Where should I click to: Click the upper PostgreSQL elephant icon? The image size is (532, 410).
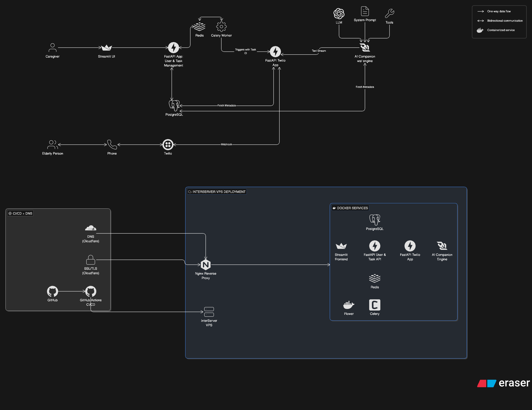pos(174,105)
